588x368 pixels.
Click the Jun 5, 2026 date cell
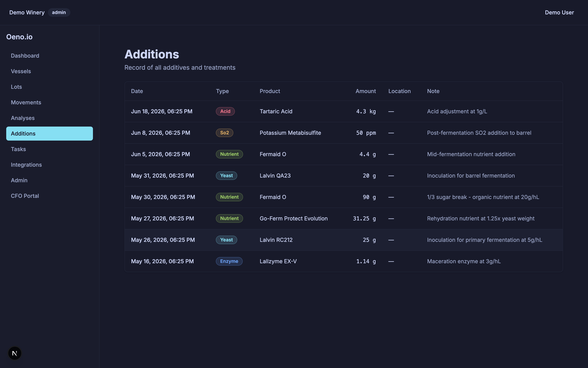(160, 154)
